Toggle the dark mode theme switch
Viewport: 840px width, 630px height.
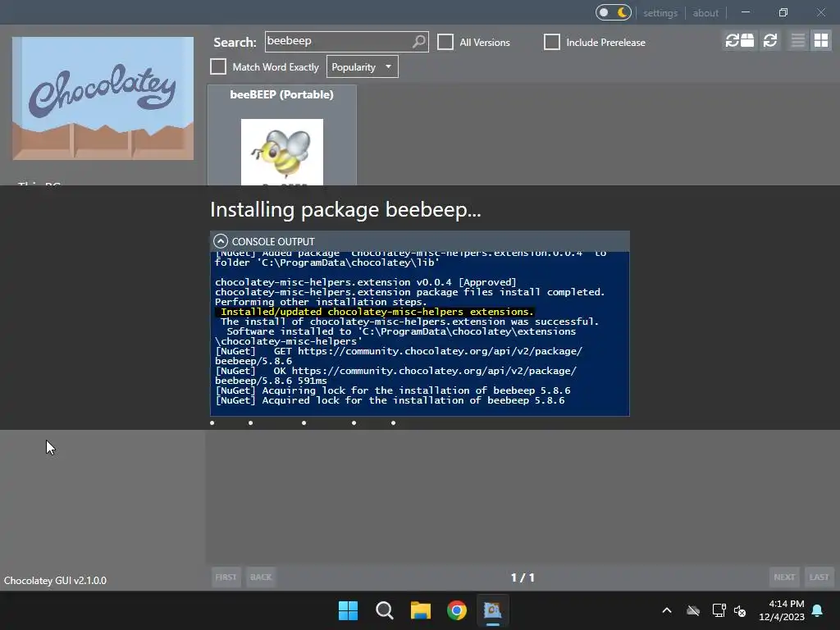[614, 12]
